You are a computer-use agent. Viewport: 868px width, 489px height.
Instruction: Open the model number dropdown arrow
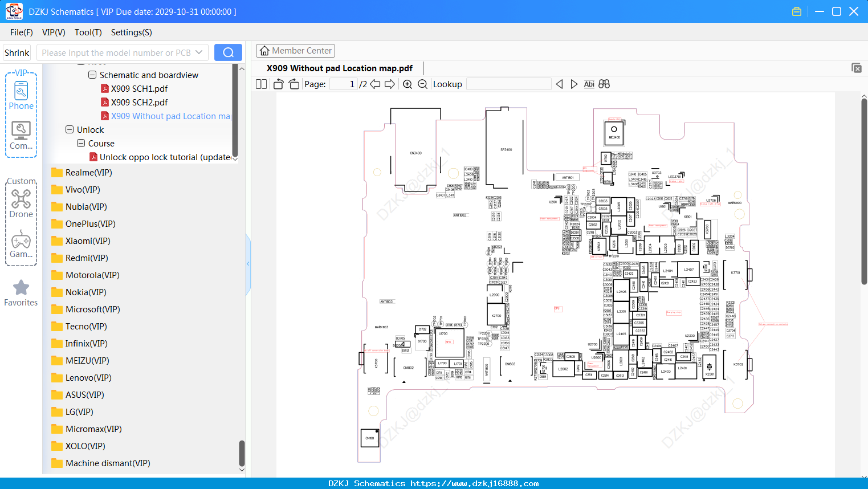tap(199, 52)
